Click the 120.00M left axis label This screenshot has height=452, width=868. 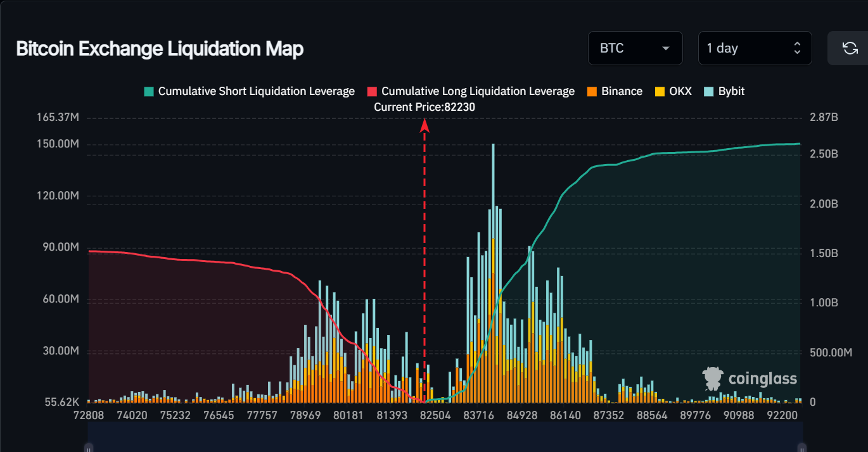pyautogui.click(x=58, y=196)
